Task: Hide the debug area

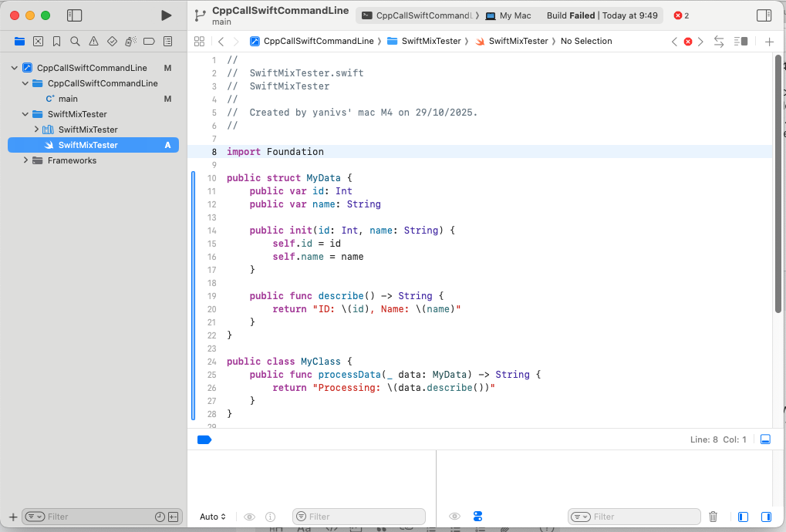Action: [765, 439]
